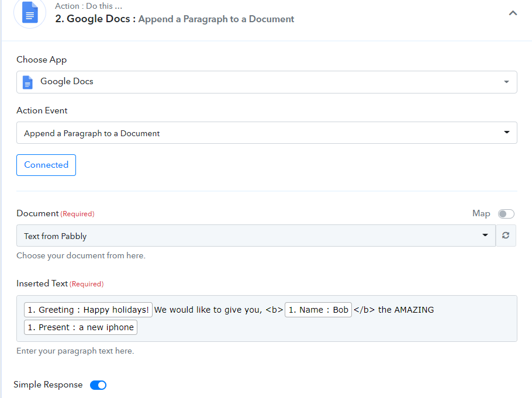
Task: Click the Document (Required) label
Action: tap(56, 213)
